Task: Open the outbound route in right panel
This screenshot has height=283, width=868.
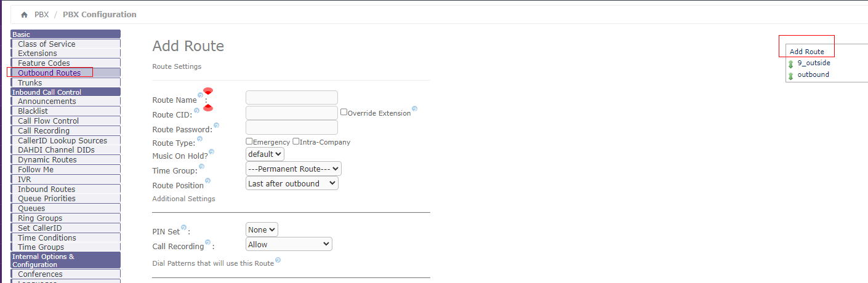Action: tap(813, 74)
